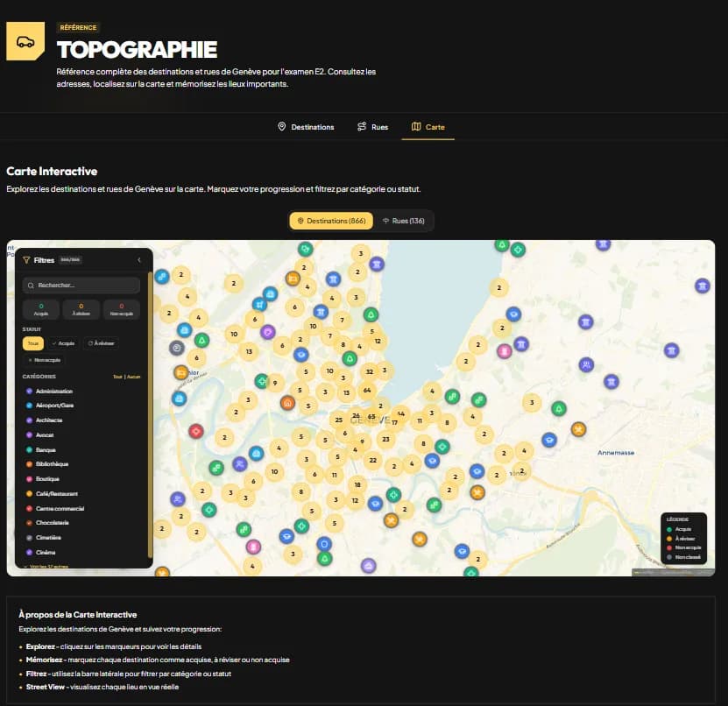Image resolution: width=728 pixels, height=706 pixels.
Task: Toggle the Café/Restaurant category filter
Action: [x=52, y=494]
